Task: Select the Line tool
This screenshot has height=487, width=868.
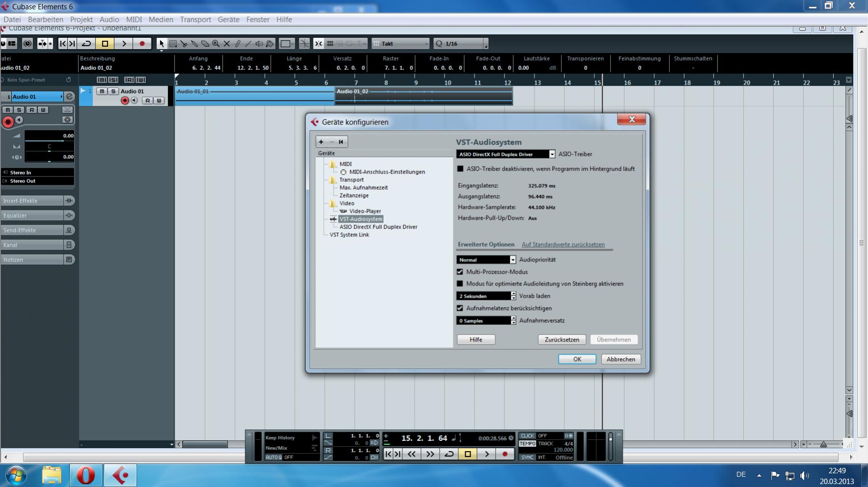Action: point(248,44)
